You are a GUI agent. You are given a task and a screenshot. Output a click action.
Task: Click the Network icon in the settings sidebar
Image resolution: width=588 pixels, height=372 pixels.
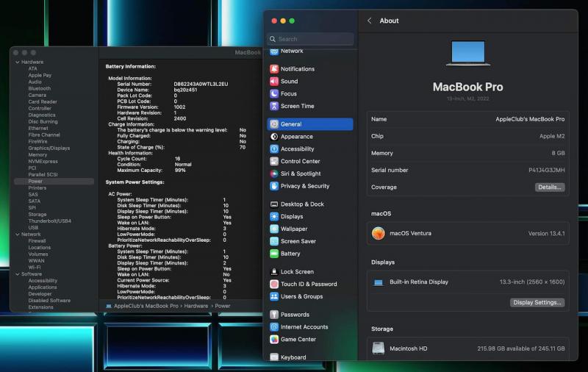pyautogui.click(x=274, y=51)
